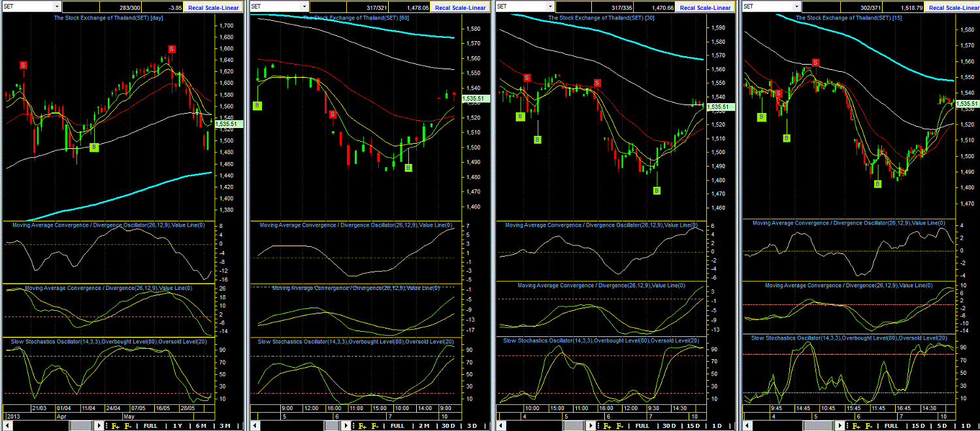980x431 pixels.
Task: Select the 6M range on the day chart
Action: tap(201, 426)
